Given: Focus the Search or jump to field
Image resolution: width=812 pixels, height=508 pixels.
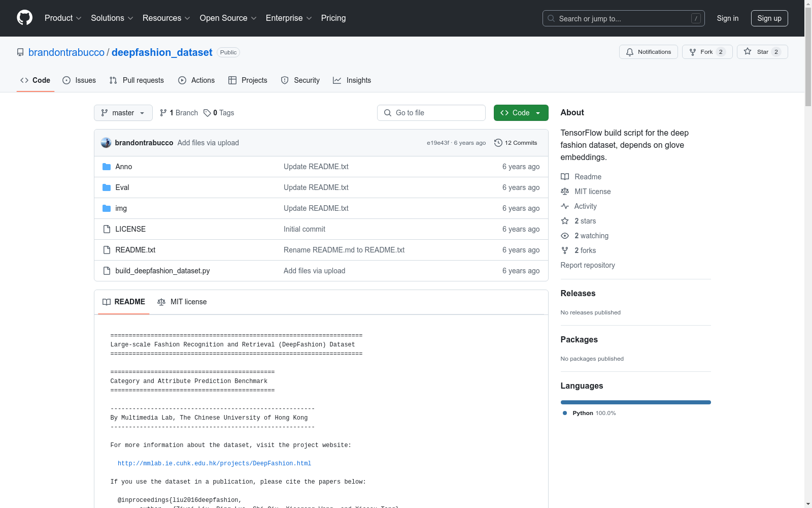Looking at the screenshot, I should tap(624, 18).
